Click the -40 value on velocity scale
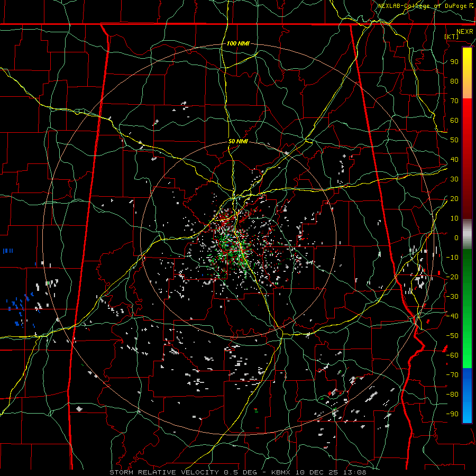 [452, 316]
